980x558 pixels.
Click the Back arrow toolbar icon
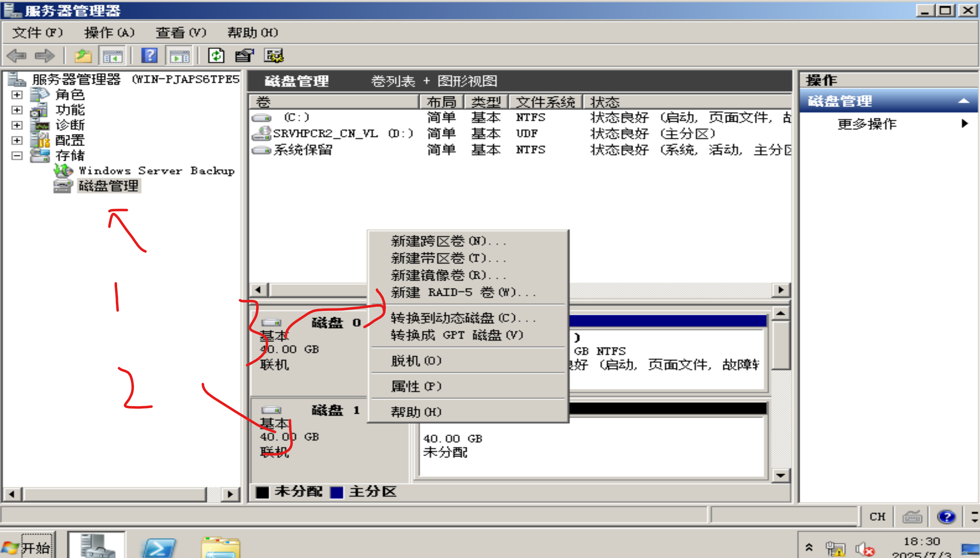pos(17,55)
